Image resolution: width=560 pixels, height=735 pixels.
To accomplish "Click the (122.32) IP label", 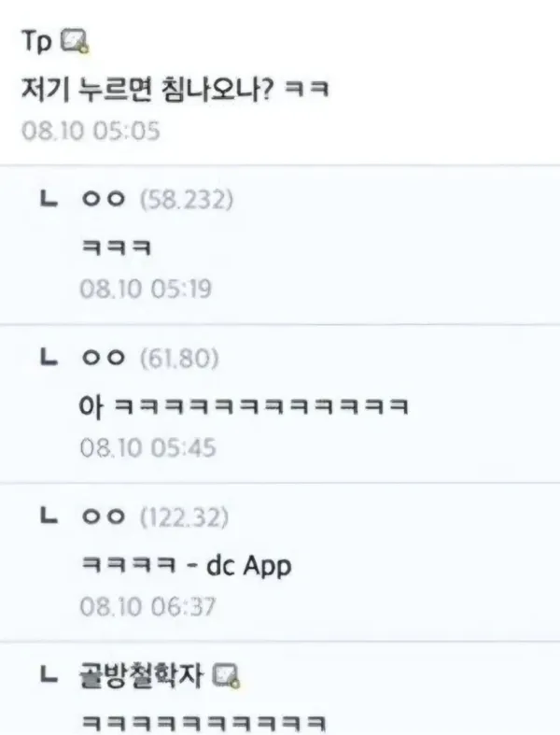I will (185, 517).
